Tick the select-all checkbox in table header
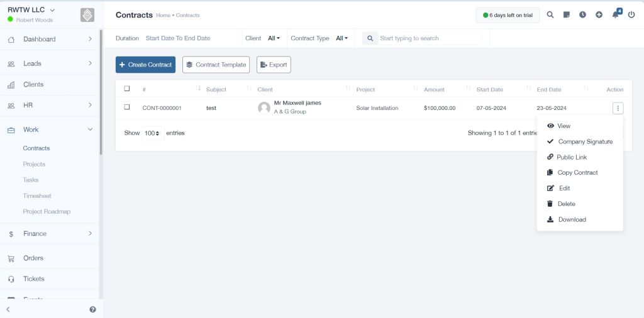 (x=127, y=89)
